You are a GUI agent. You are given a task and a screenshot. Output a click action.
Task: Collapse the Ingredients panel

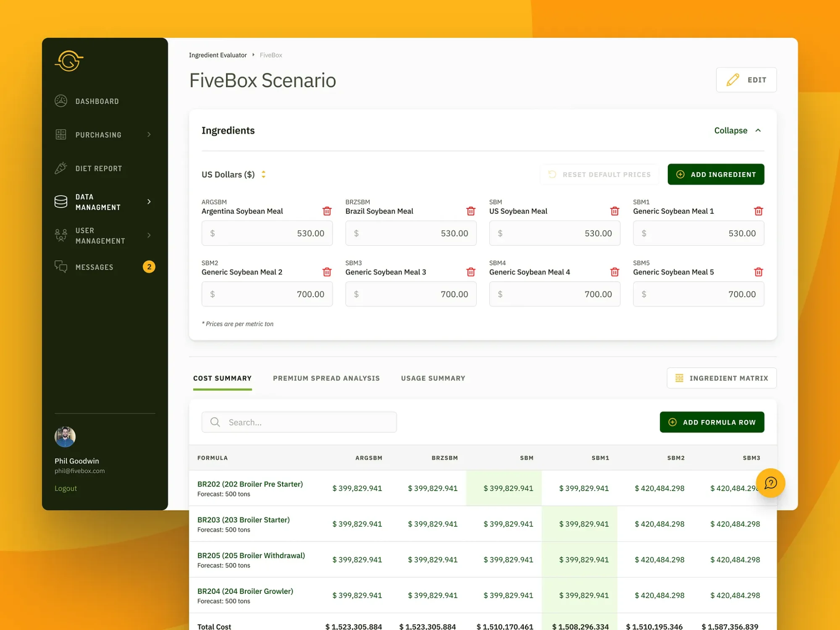738,130
